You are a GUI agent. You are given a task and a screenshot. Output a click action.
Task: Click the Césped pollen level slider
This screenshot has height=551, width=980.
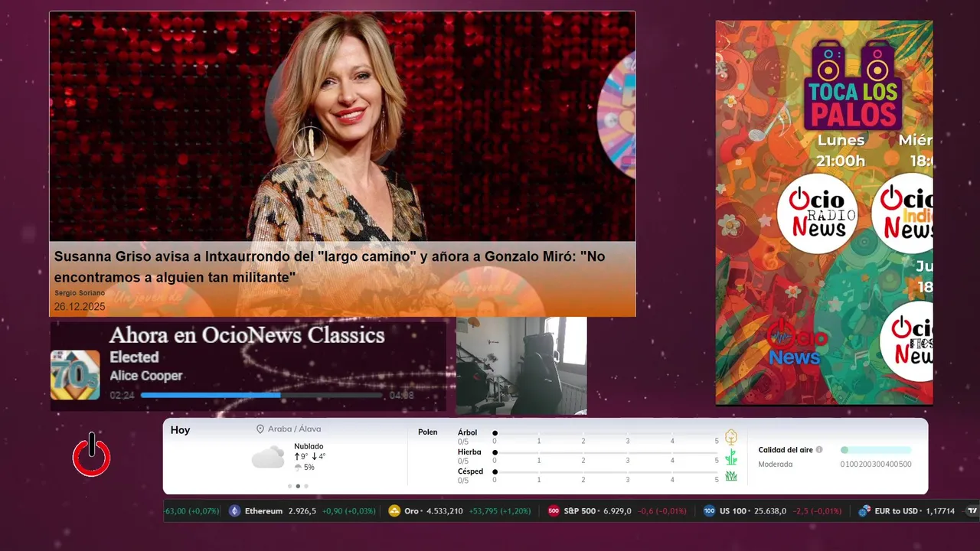(606, 472)
